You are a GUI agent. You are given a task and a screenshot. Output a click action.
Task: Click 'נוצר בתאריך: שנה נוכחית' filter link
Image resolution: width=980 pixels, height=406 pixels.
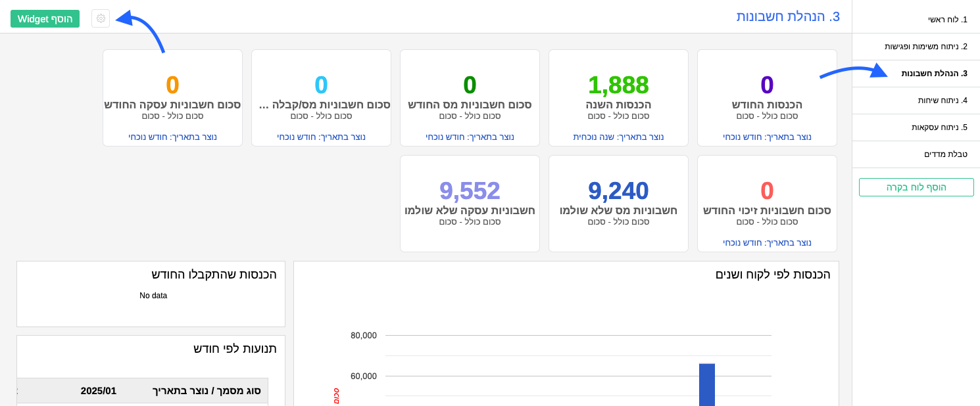618,137
